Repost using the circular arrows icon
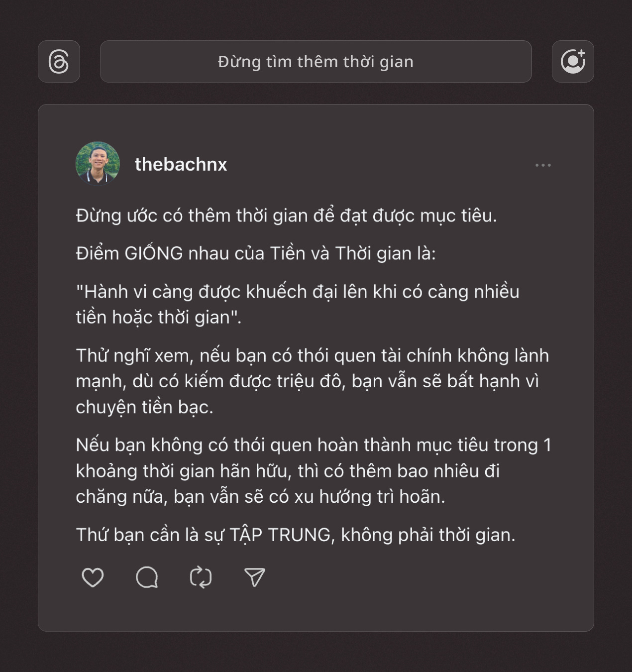 (201, 577)
